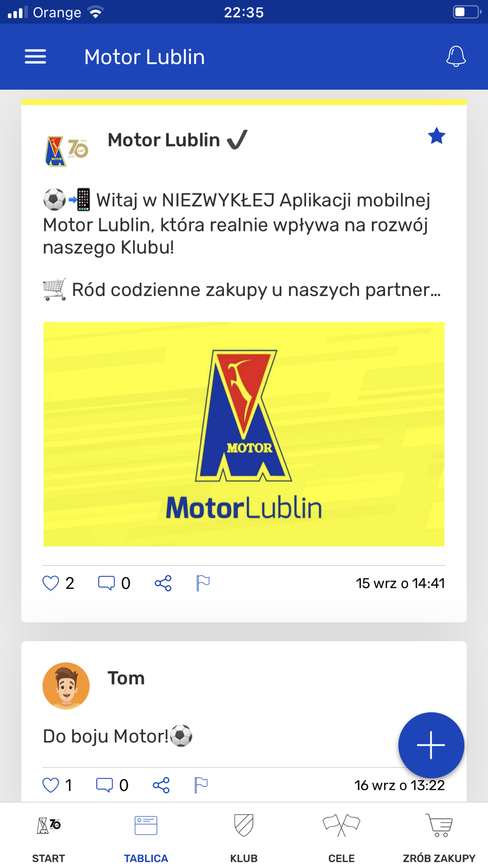Like the Motor Lublin post

[x=51, y=583]
